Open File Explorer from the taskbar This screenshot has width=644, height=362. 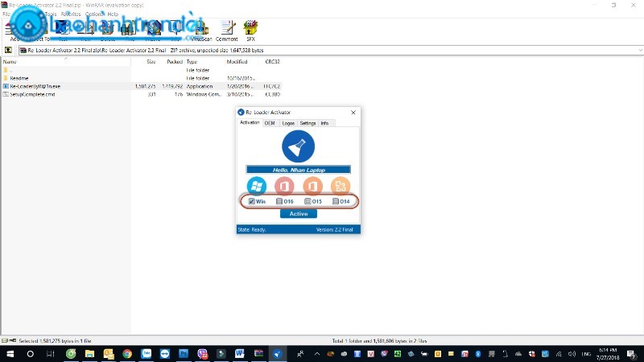pyautogui.click(x=89, y=353)
